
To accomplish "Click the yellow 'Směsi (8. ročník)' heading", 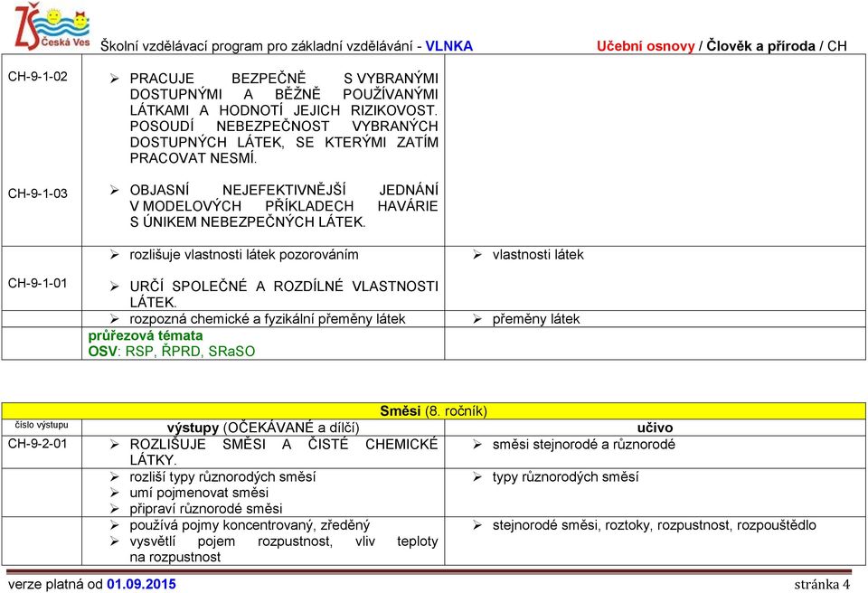I will 433,410.
